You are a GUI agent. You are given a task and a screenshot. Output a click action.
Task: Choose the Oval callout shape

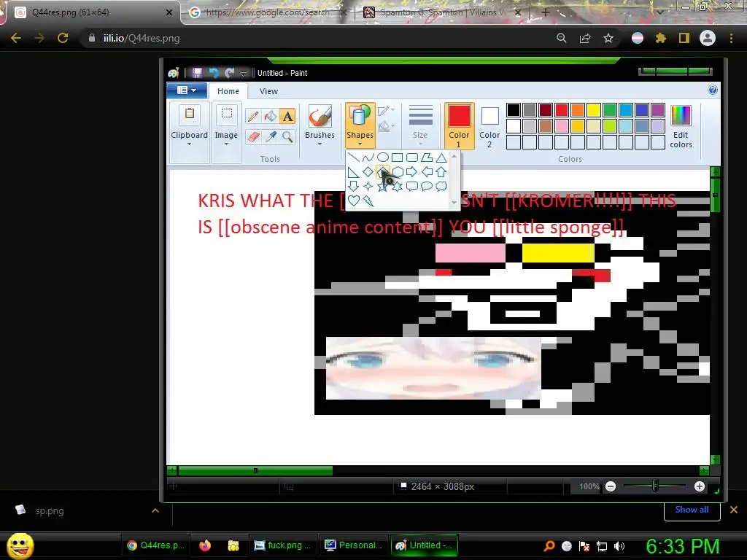click(x=427, y=186)
